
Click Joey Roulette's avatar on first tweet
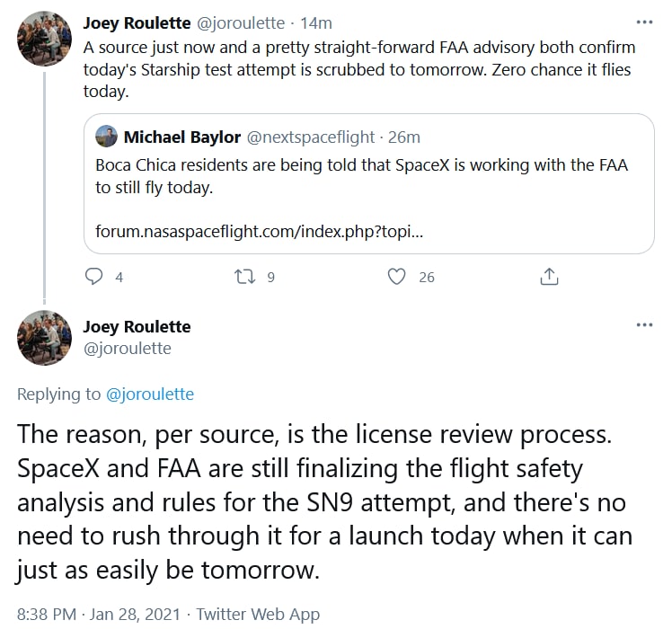click(44, 38)
